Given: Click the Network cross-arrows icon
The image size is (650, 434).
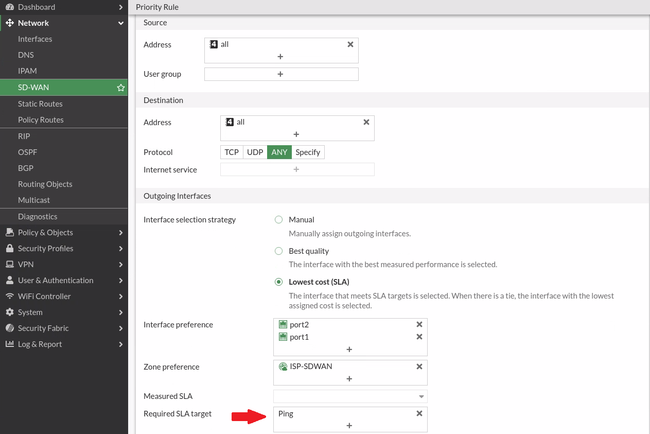Looking at the screenshot, I should (x=10, y=23).
